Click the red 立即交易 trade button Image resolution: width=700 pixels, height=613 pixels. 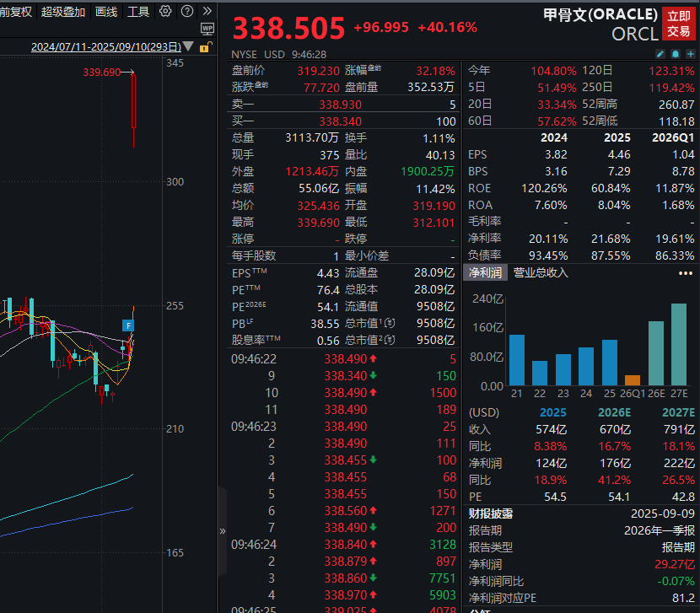click(x=679, y=24)
